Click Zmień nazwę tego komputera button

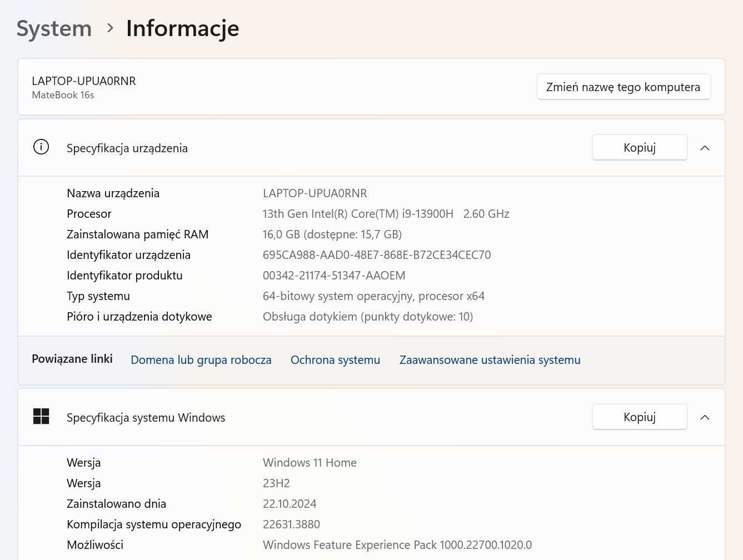(624, 87)
